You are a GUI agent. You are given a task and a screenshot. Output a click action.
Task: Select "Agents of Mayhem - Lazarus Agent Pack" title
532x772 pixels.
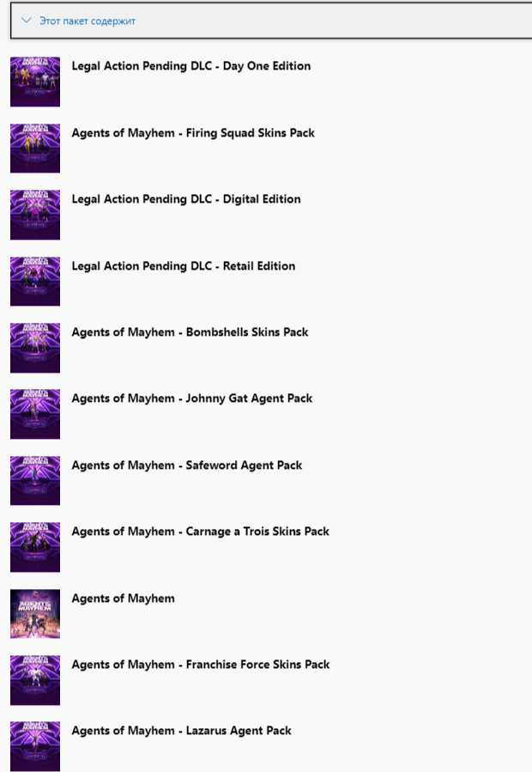[x=182, y=731]
